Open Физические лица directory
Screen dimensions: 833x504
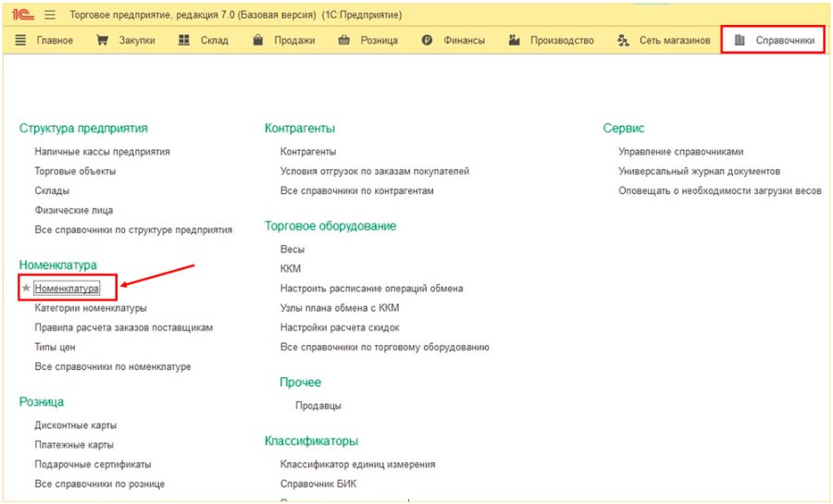point(74,211)
